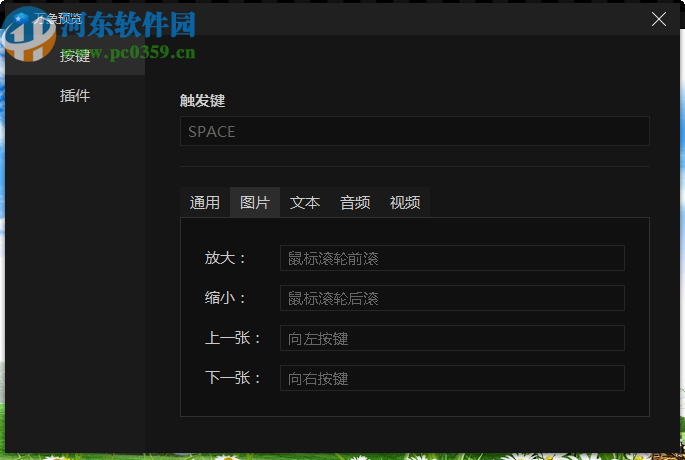Viewport: 685px width, 460px height.
Task: Switch to the 文本 tab
Action: pos(305,202)
